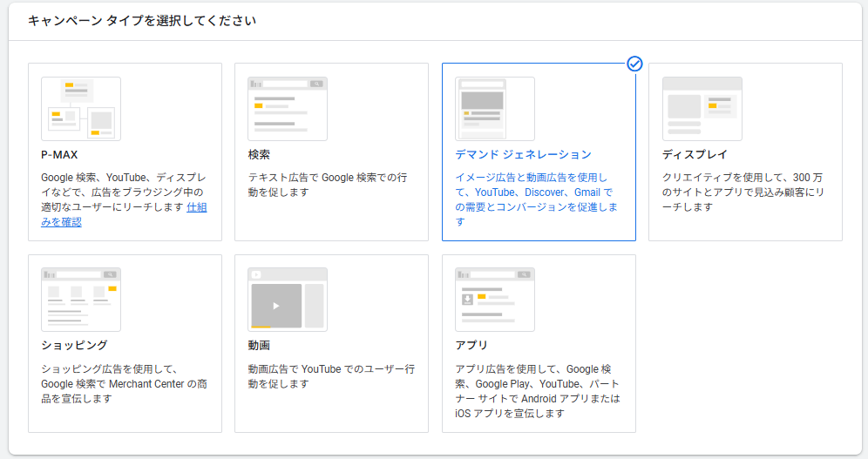The image size is (868, 459).
Task: Choose the 検索 campaign title
Action: pyautogui.click(x=259, y=155)
